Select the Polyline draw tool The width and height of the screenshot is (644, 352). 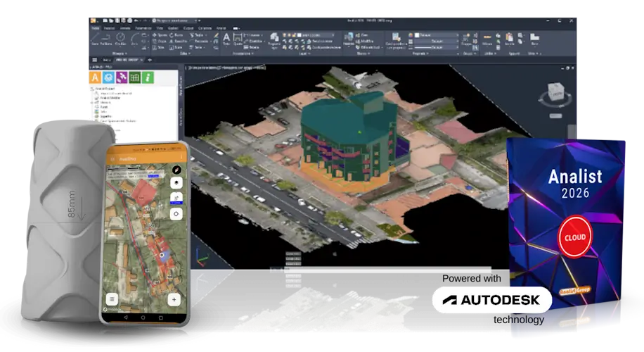click(106, 39)
